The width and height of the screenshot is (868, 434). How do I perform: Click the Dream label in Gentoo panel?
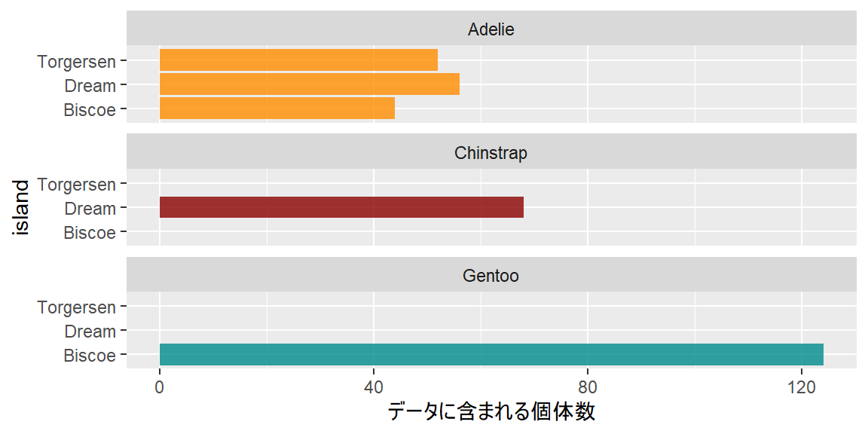point(90,332)
